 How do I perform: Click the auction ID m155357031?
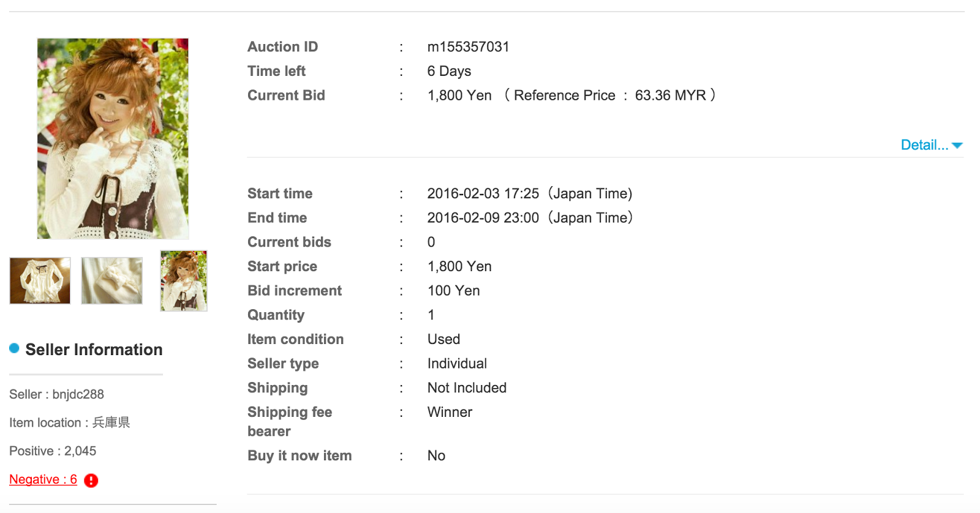468,47
